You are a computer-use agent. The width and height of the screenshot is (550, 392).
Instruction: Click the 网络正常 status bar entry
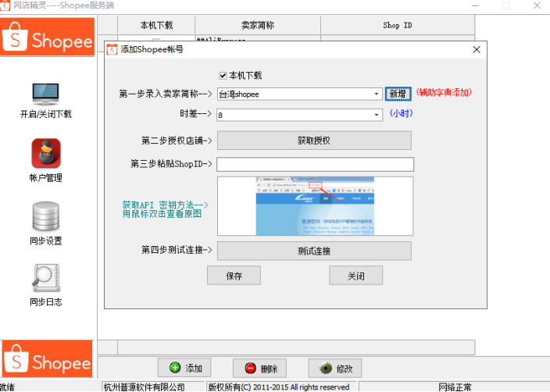pos(455,387)
